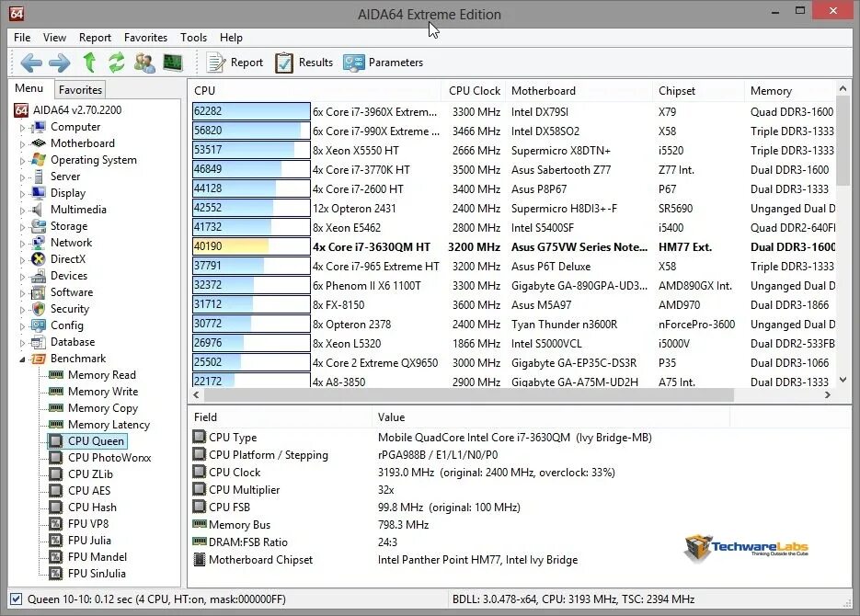The image size is (860, 616).
Task: Click the green monitor toolbar icon
Action: pos(173,63)
